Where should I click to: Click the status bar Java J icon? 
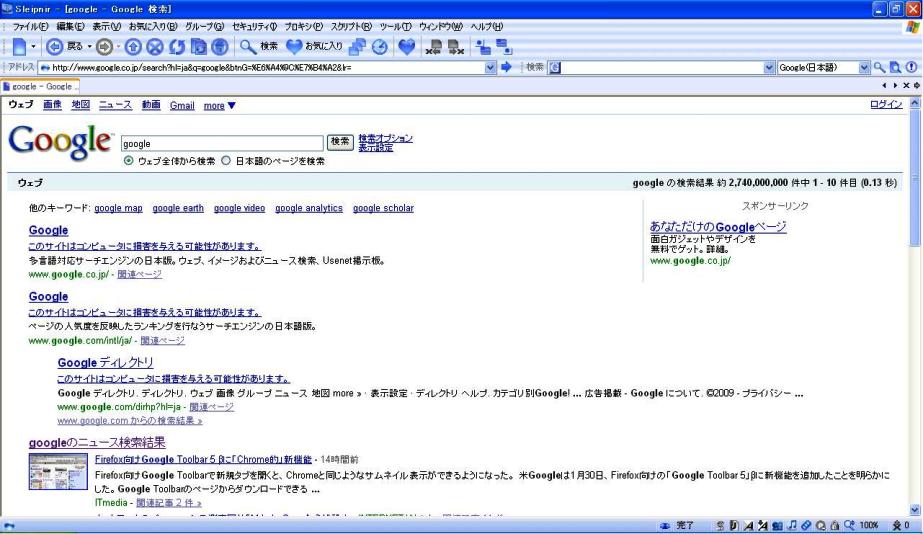click(x=734, y=525)
